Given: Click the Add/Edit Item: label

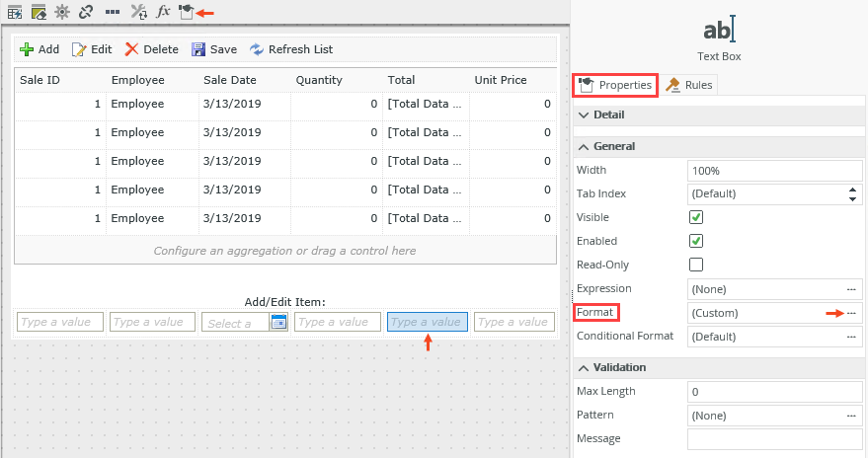Looking at the screenshot, I should click(x=284, y=303).
